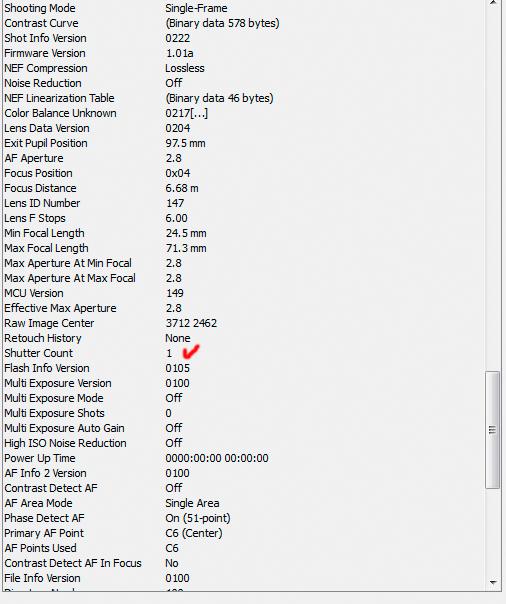The image size is (506, 604).
Task: Click the value 149
Action: point(174,294)
